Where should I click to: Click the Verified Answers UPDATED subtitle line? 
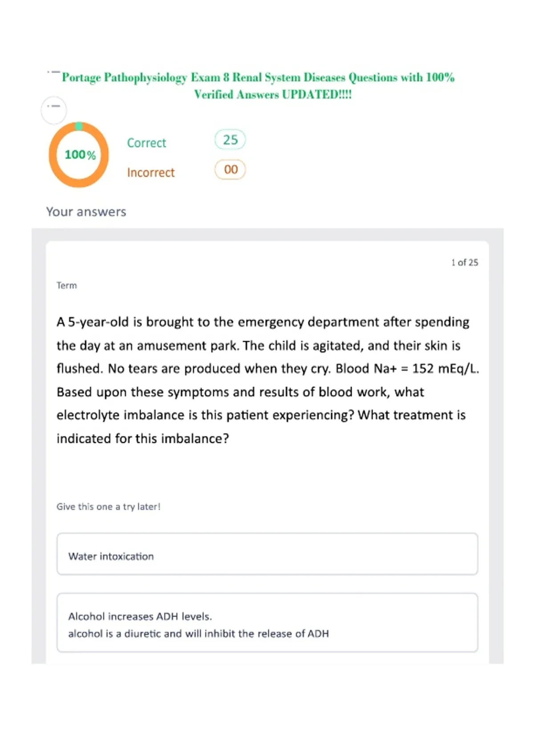tap(273, 95)
